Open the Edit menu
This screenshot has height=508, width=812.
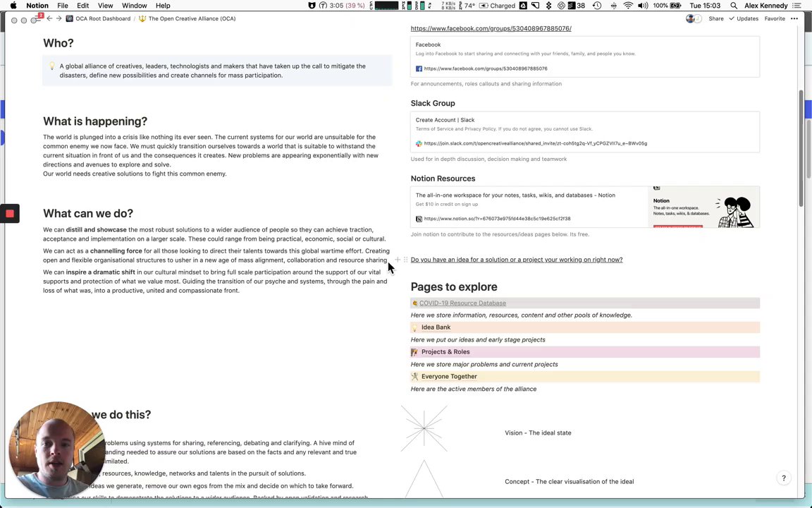[83, 6]
